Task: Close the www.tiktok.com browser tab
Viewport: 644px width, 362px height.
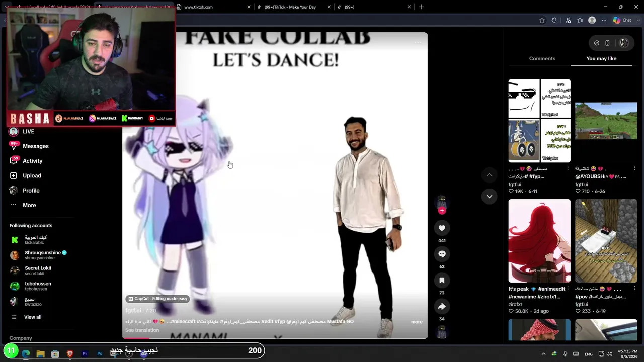Action: 249,7
